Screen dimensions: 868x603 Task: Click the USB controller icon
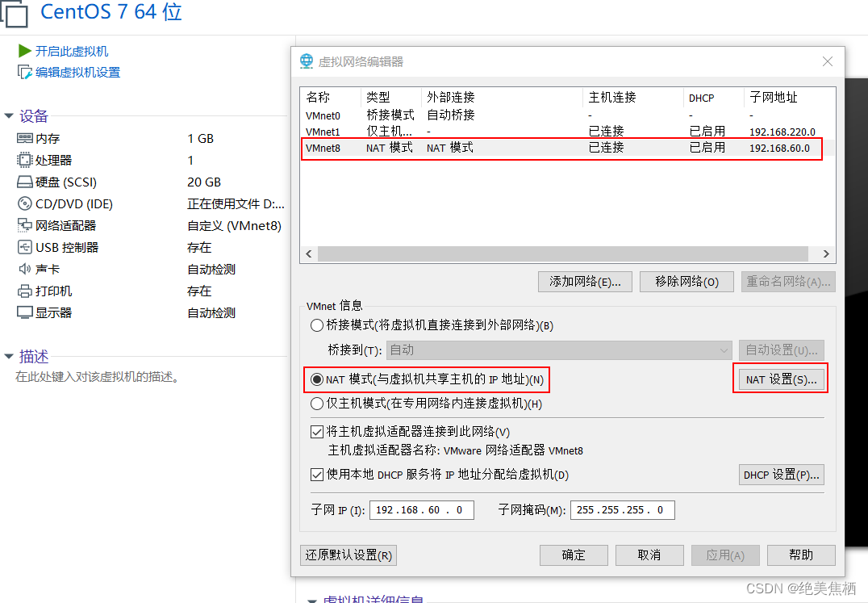click(25, 247)
